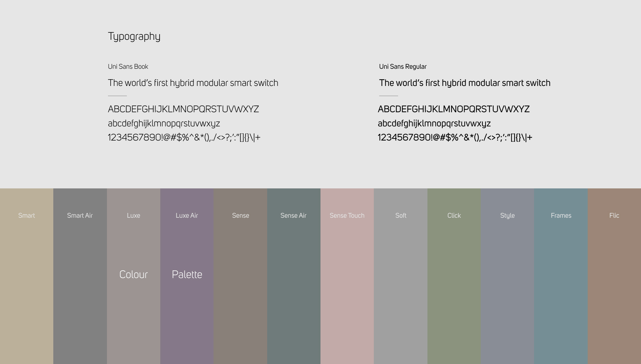
Task: Click the Typography heading
Action: click(134, 36)
